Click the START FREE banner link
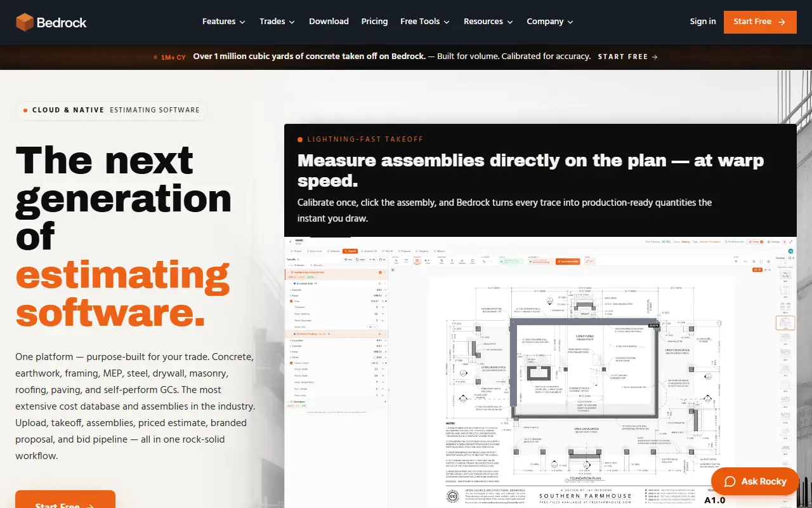812x508 pixels. point(627,57)
